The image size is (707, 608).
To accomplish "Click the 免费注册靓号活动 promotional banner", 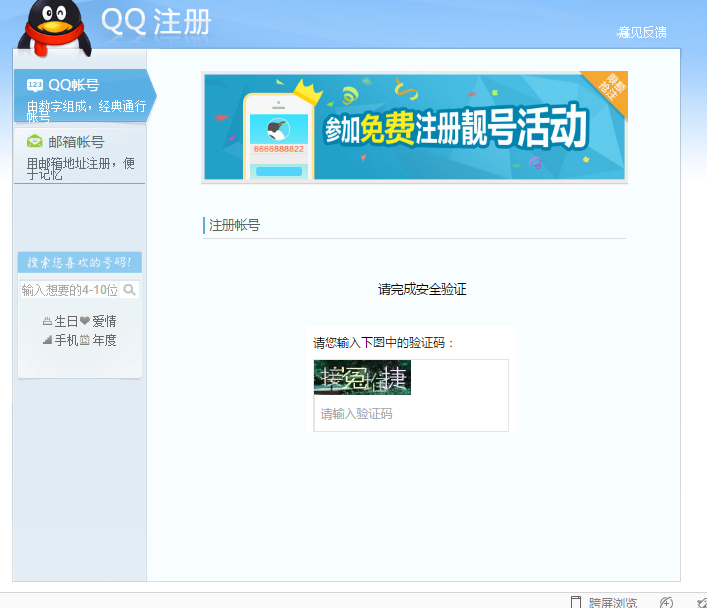I will pos(414,127).
